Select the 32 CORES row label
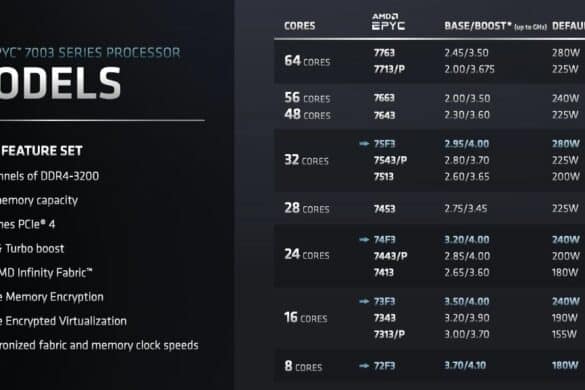Image resolution: width=585 pixels, height=390 pixels. 306,160
